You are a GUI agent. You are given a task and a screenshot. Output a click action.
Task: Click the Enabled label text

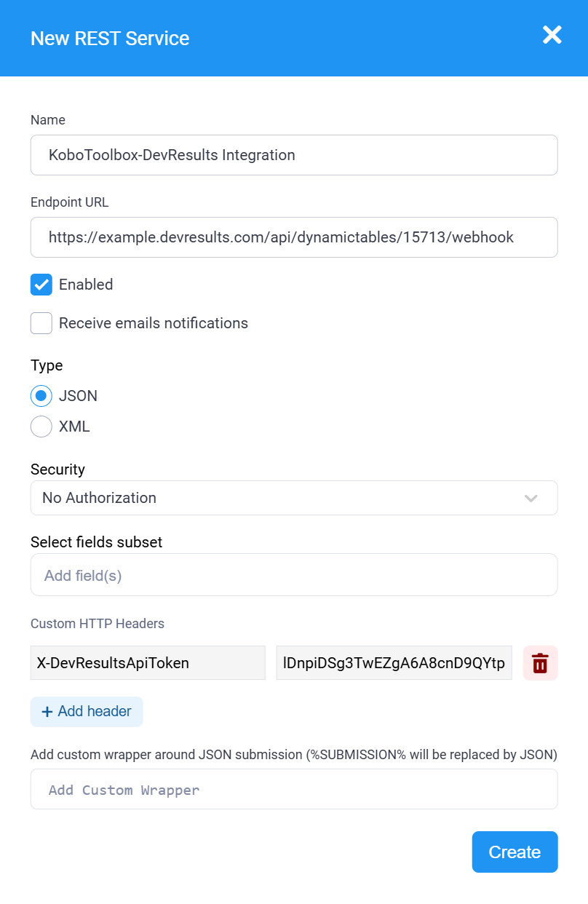(x=86, y=285)
